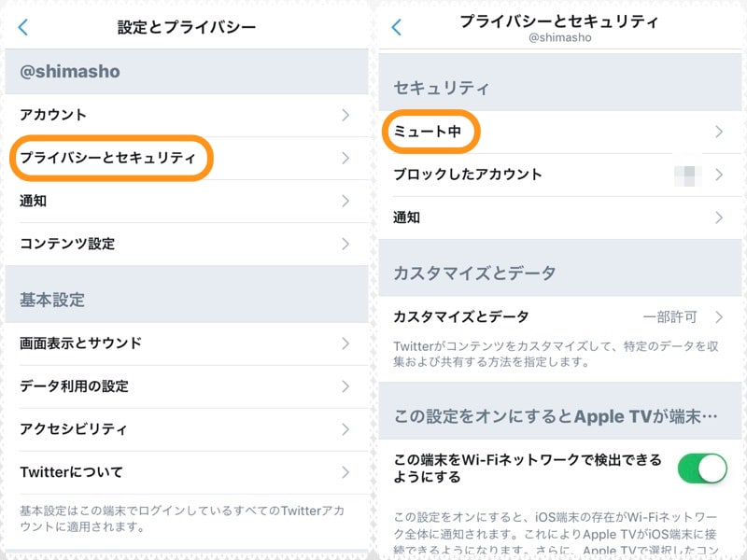The width and height of the screenshot is (747, 560).
Task: Tap the back arrow on プライバシーとセキュリティ screen
Action: pyautogui.click(x=394, y=27)
